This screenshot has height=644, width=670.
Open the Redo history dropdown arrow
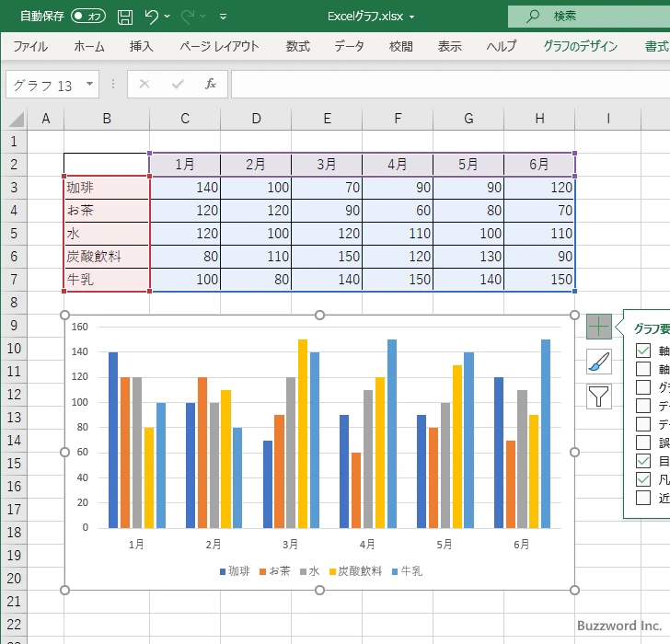click(x=203, y=17)
